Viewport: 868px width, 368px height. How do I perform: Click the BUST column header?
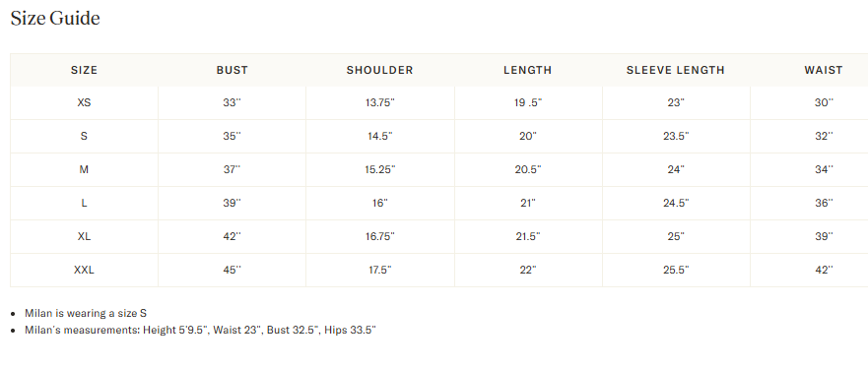click(232, 70)
